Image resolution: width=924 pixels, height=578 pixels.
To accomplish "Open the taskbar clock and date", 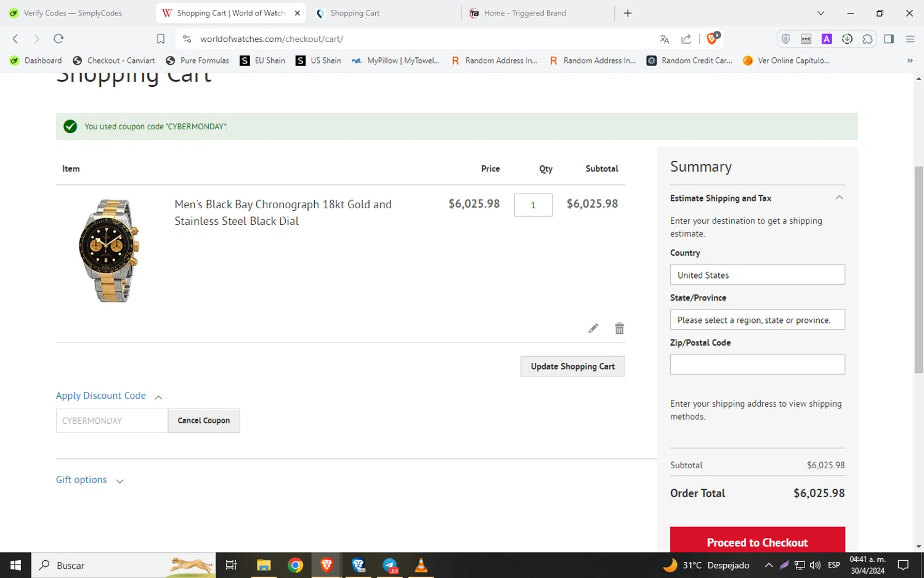I will coord(867,565).
